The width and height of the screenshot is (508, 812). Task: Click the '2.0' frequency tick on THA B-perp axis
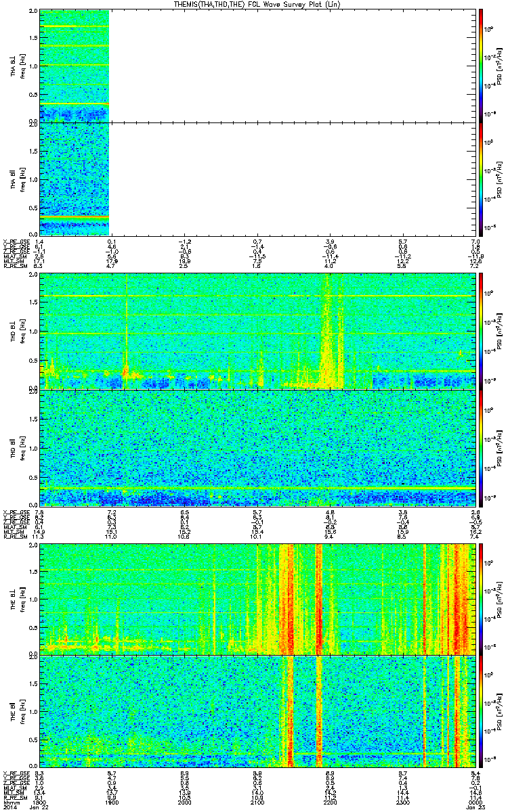[34, 12]
